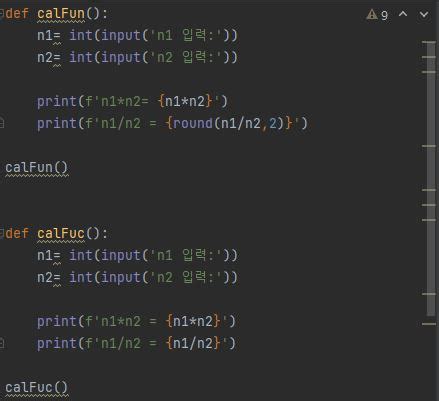The height and width of the screenshot is (401, 439).
Task: Click the bottom warning stripe in error gutter
Action: [429, 324]
